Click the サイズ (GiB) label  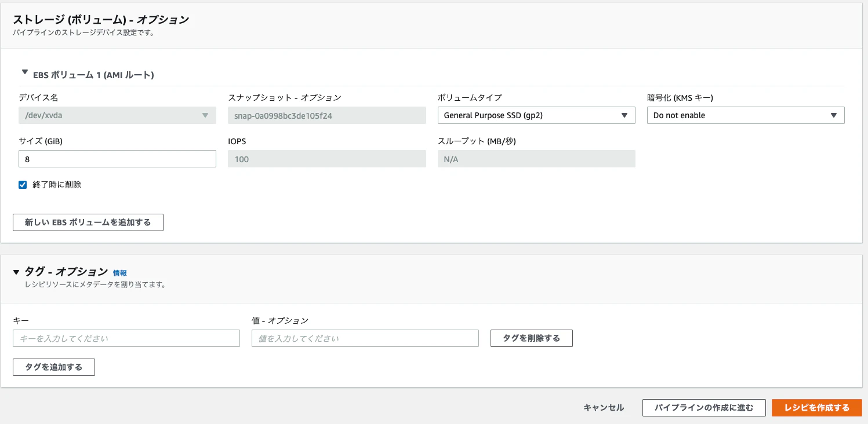(41, 141)
